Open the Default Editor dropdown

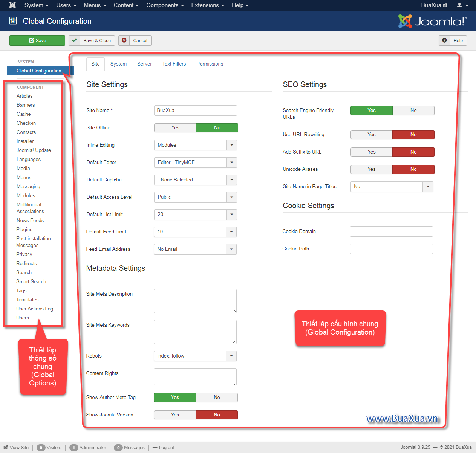coord(196,163)
